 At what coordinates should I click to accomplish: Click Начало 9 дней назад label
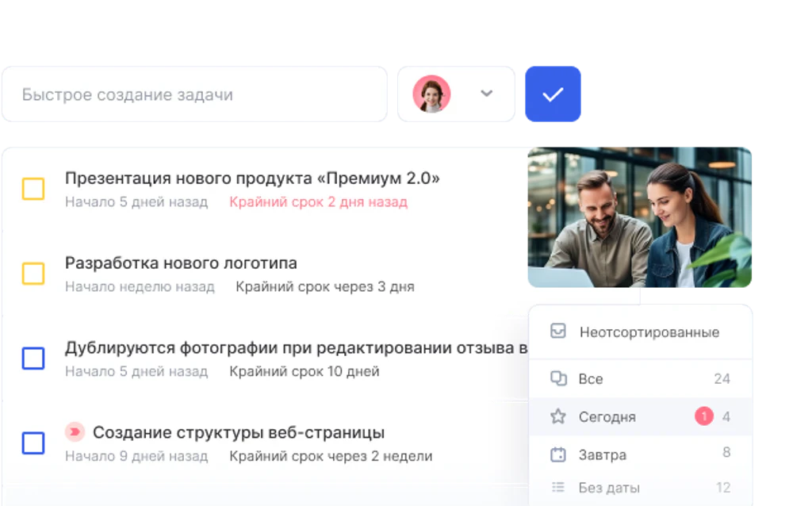coord(136,456)
